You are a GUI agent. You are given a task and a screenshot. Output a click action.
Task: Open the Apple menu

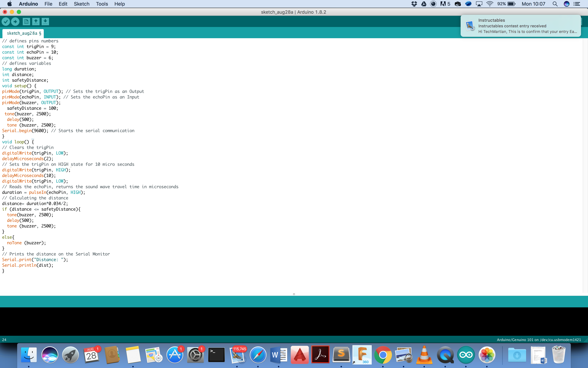coord(9,4)
